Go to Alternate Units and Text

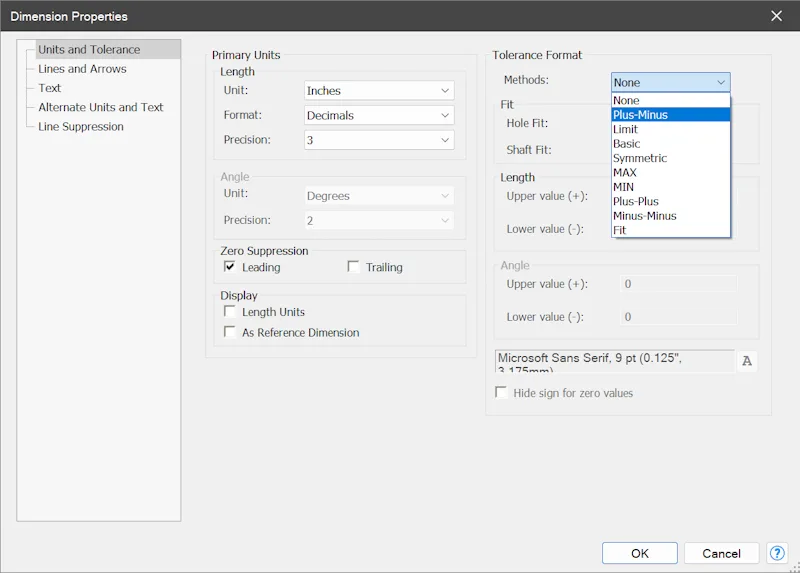pos(101,107)
